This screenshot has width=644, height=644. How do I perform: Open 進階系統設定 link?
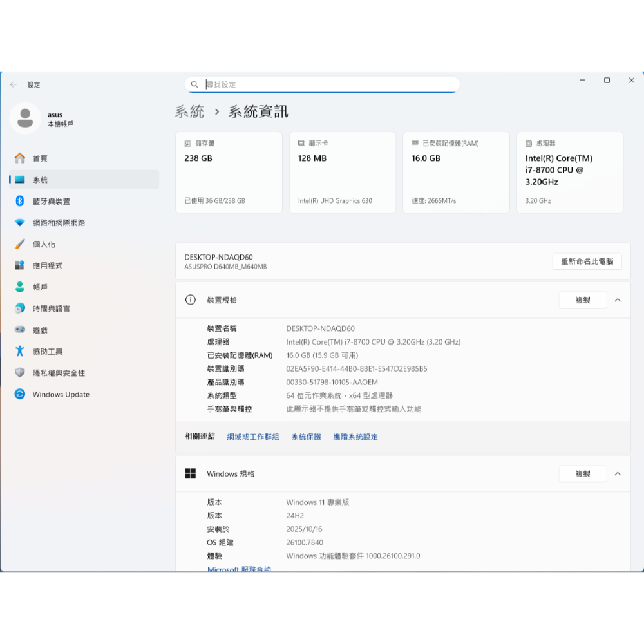pos(355,437)
